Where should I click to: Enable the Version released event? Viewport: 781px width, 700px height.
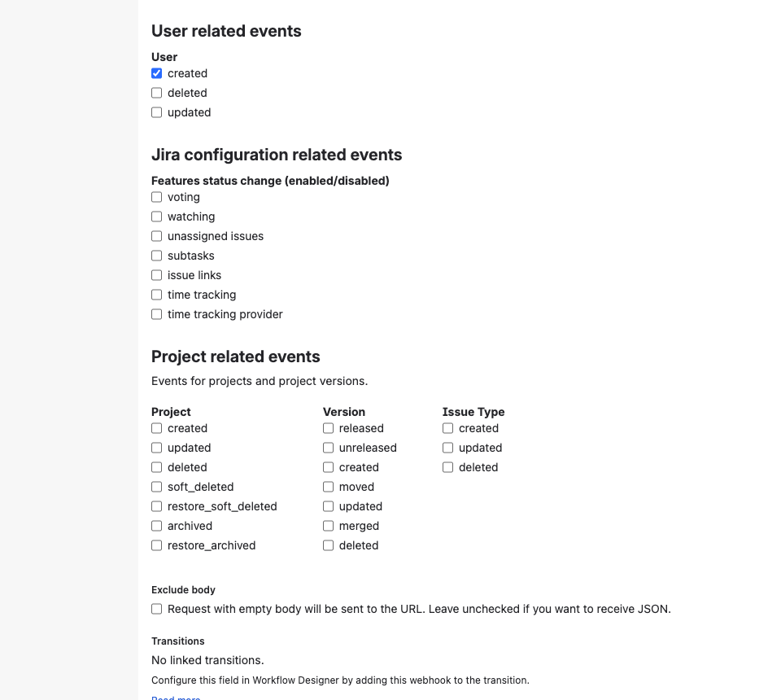328,428
